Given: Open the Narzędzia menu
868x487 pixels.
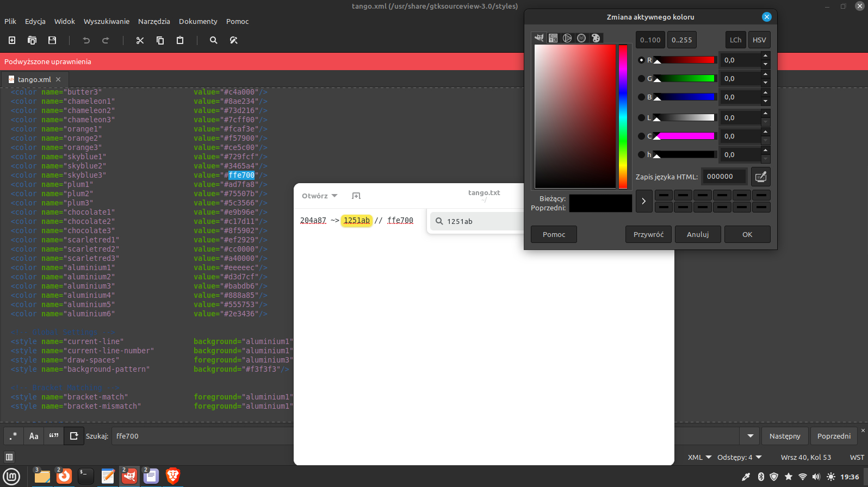Looking at the screenshot, I should pyautogui.click(x=154, y=21).
